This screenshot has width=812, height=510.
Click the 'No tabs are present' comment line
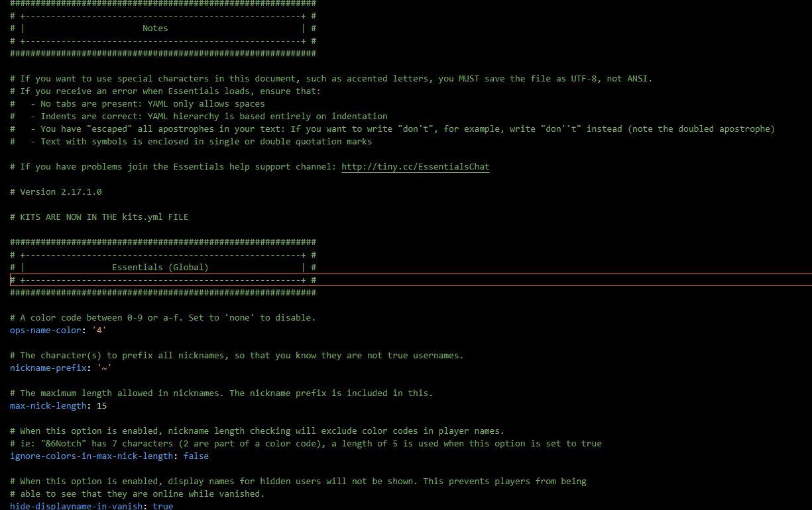(x=137, y=104)
